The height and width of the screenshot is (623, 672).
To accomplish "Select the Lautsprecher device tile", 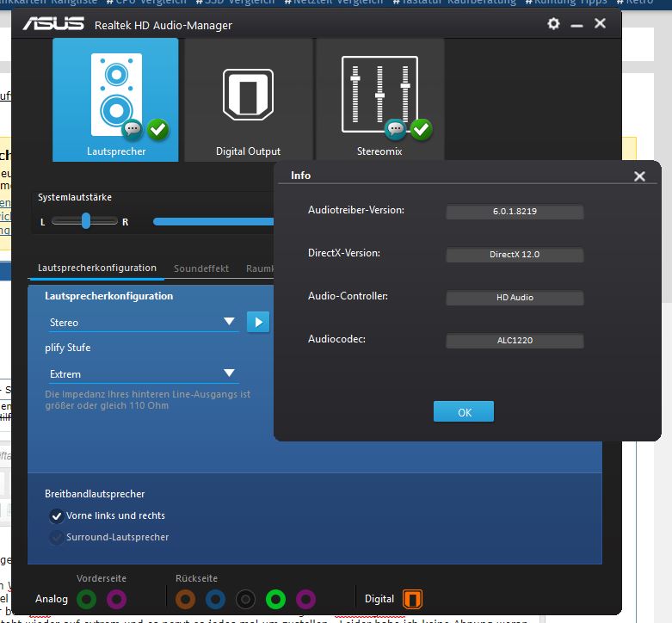I will click(115, 100).
